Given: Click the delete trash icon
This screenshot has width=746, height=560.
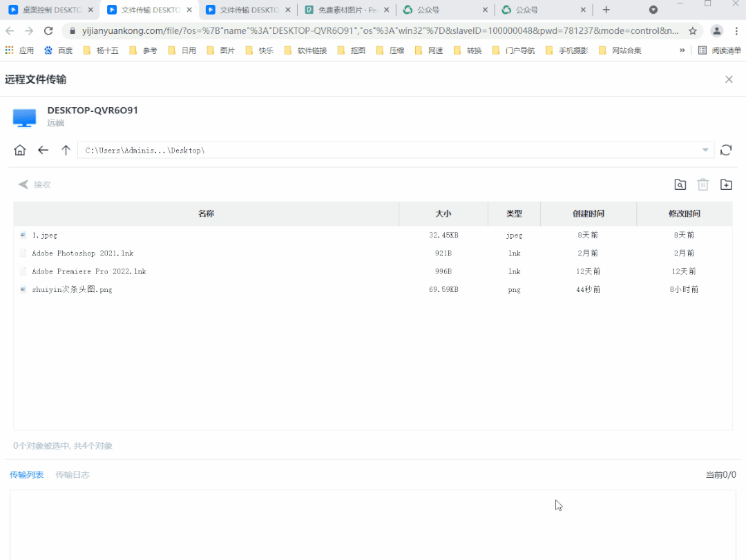Looking at the screenshot, I should click(703, 184).
